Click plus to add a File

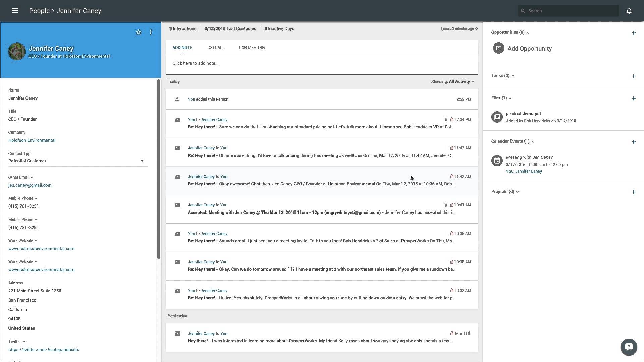pyautogui.click(x=633, y=98)
